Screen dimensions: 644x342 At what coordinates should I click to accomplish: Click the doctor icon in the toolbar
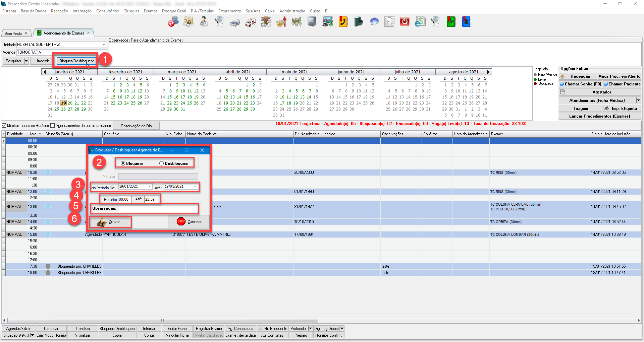204,22
